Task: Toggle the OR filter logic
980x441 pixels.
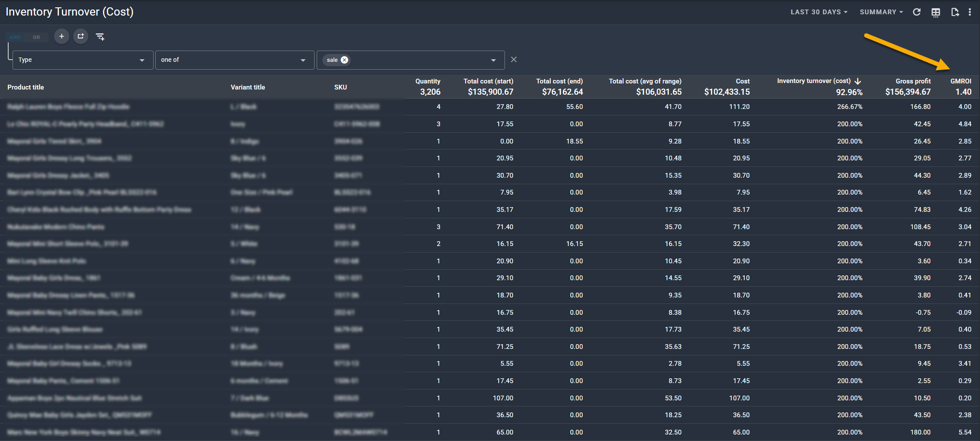Action: 36,37
